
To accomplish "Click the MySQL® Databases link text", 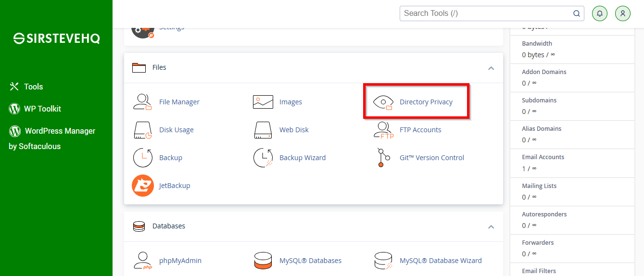I will [310, 261].
